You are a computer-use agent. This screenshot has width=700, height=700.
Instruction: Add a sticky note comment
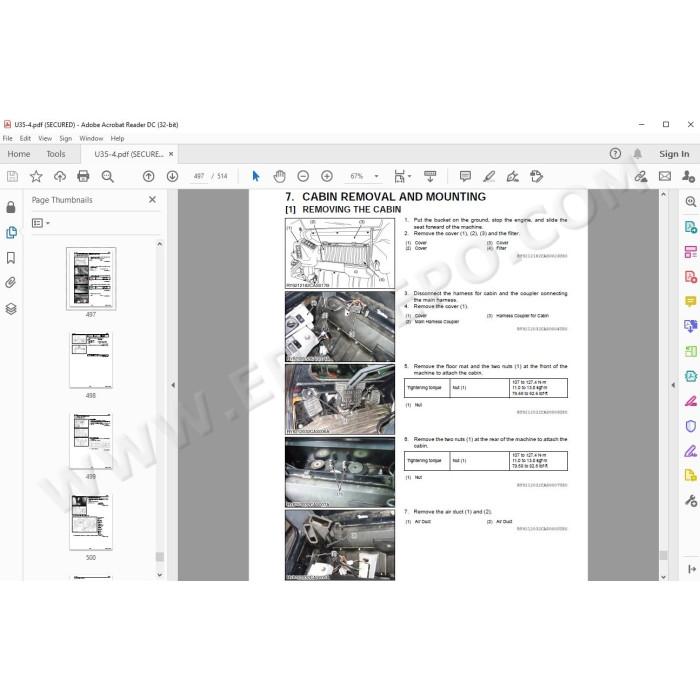465,176
